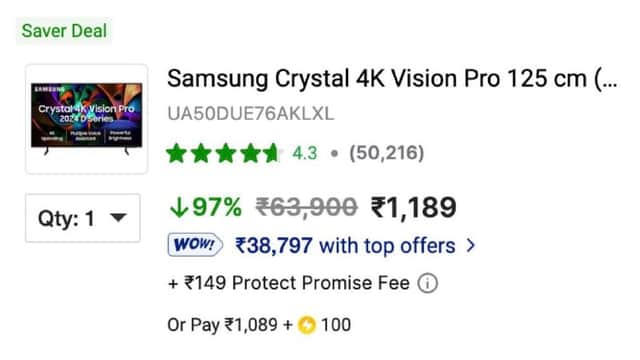
Task: Open the Qty: 1 quantity dropdown
Action: click(x=83, y=218)
